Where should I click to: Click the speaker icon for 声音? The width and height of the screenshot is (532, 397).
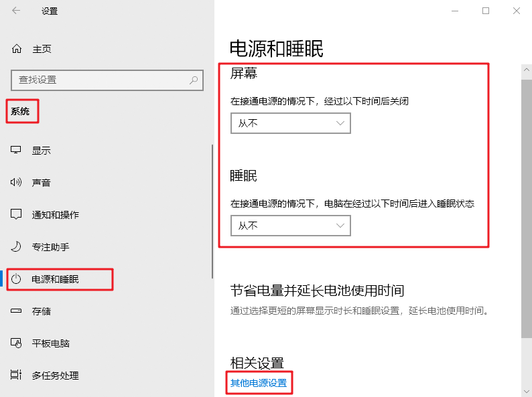pyautogui.click(x=16, y=182)
